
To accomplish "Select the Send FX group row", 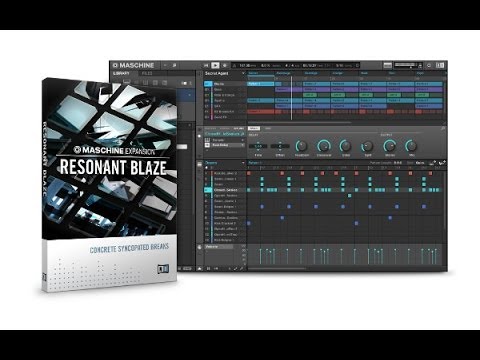I will (x=225, y=117).
